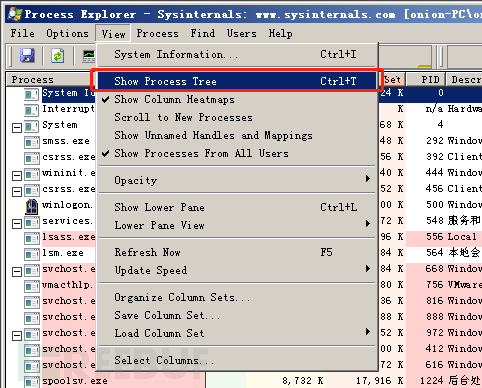Image resolution: width=482 pixels, height=388 pixels.
Task: Collapse the svchost node with PID 972
Action: point(17,336)
